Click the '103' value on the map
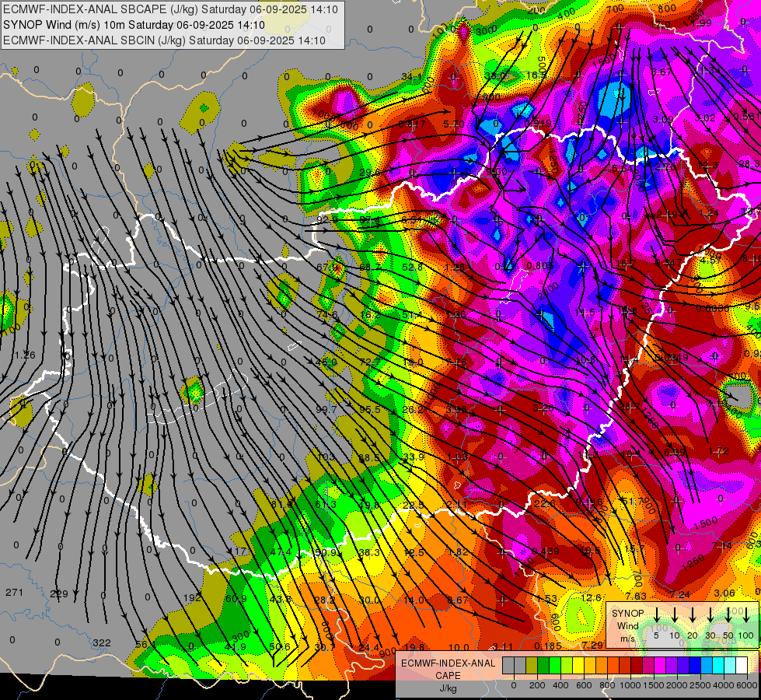761x700 pixels. coord(326,457)
